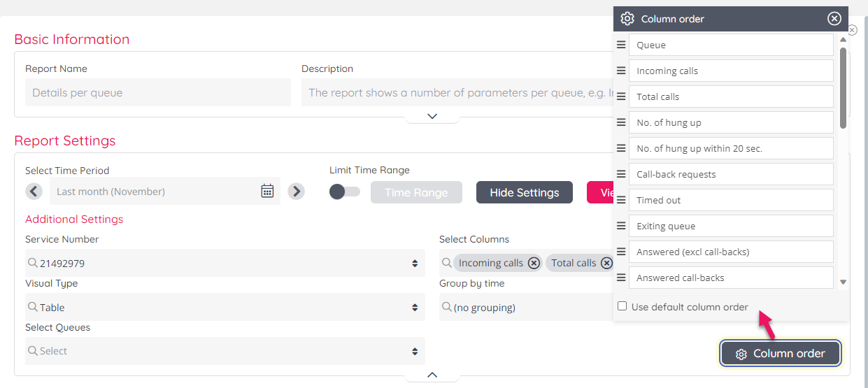Image resolution: width=868 pixels, height=388 pixels.
Task: Expand the Basic Information section chevron
Action: point(432,116)
